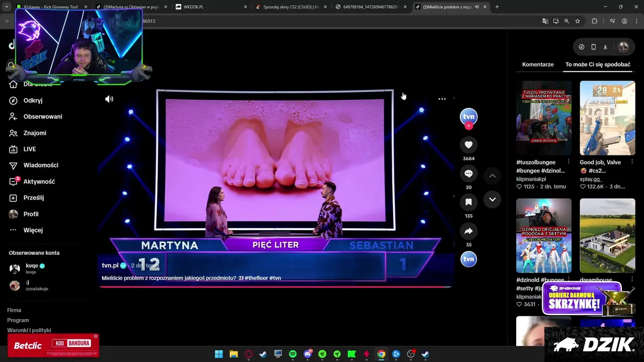Switch to the Sprzedaj skiny CS2 tab

(291, 7)
